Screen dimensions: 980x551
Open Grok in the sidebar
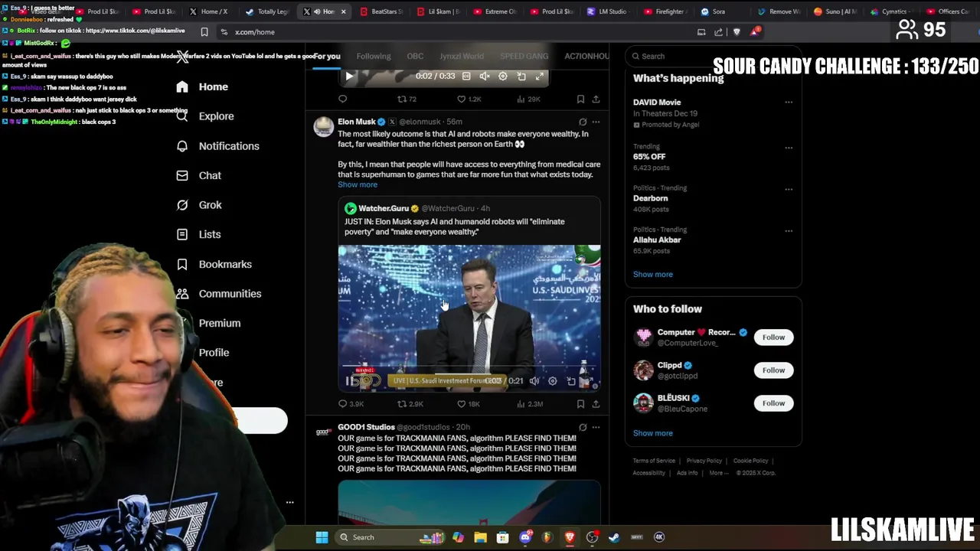coord(199,205)
